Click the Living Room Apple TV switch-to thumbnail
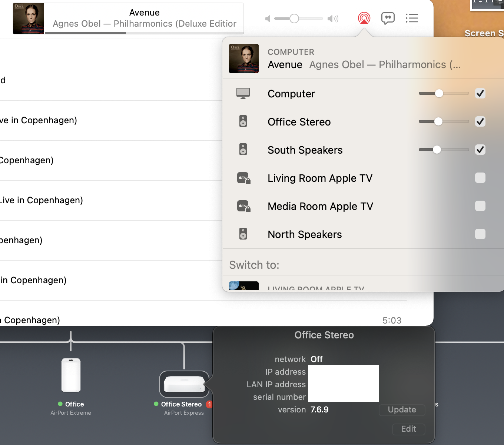 click(244, 286)
